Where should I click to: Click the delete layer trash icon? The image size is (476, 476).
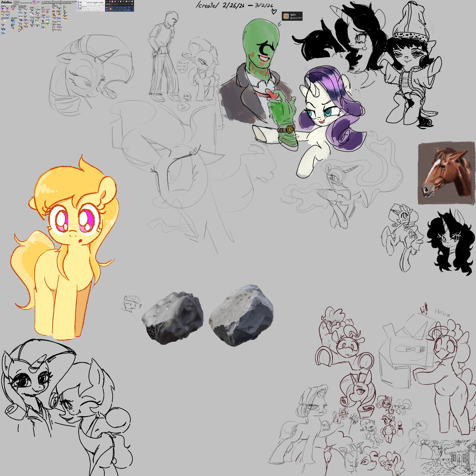click(121, 2)
